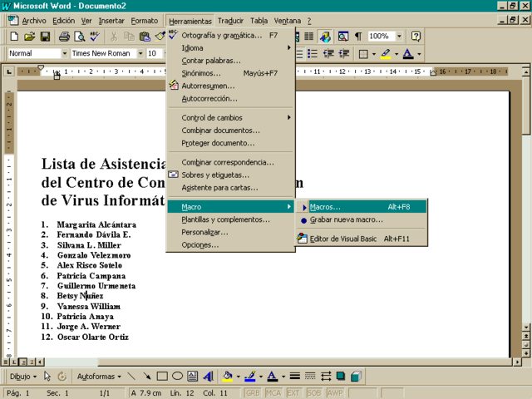Open the Insertar menu
532x399 pixels.
coord(111,21)
